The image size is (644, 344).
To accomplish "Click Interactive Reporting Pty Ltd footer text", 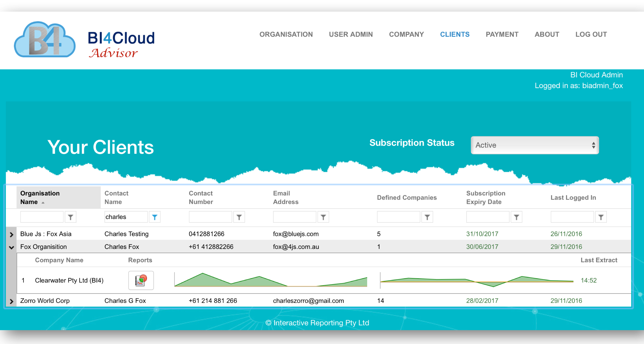I will 317,323.
